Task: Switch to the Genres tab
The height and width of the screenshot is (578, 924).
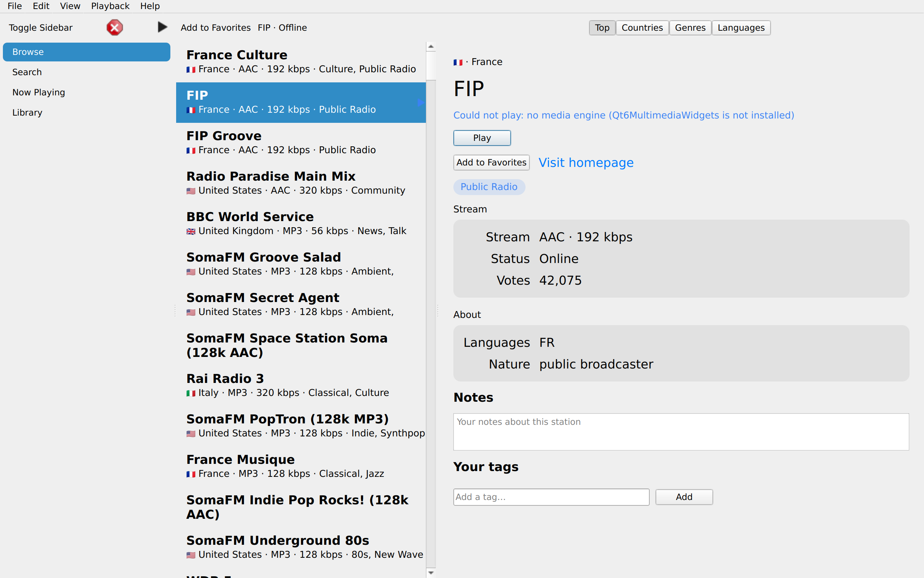Action: (690, 28)
